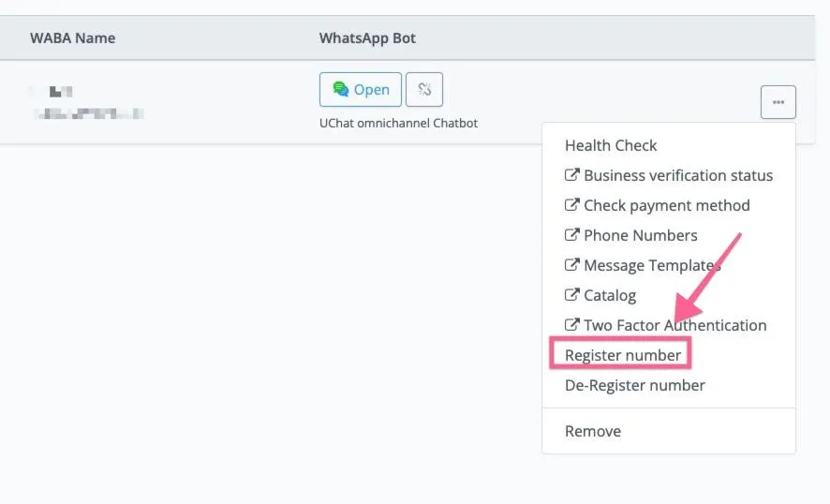Choose Check payment method
The width and height of the screenshot is (830, 504).
point(658,205)
